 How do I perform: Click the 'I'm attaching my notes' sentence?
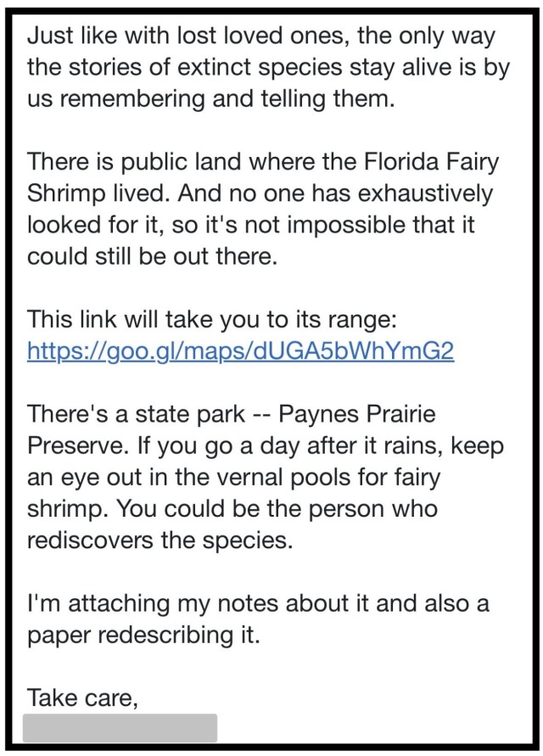[258, 603]
